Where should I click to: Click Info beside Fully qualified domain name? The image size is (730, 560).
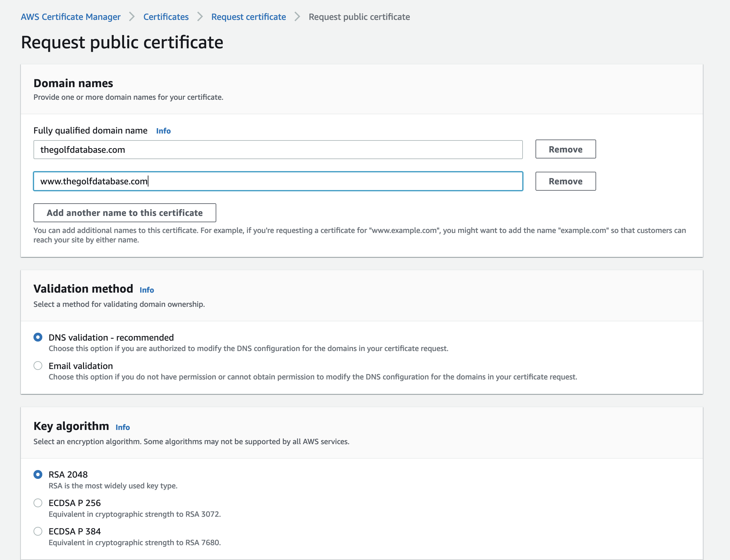[163, 131]
